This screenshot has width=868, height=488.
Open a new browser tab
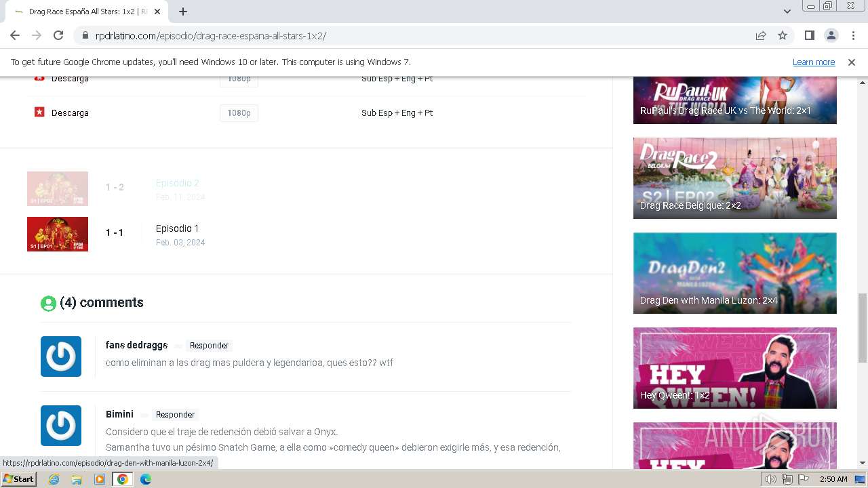[183, 12]
